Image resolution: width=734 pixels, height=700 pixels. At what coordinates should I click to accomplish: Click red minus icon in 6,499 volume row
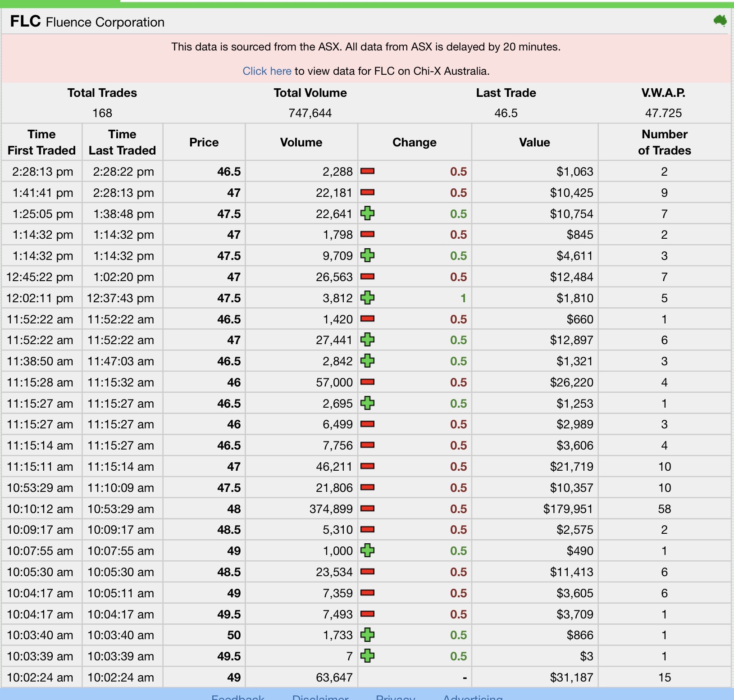[368, 424]
